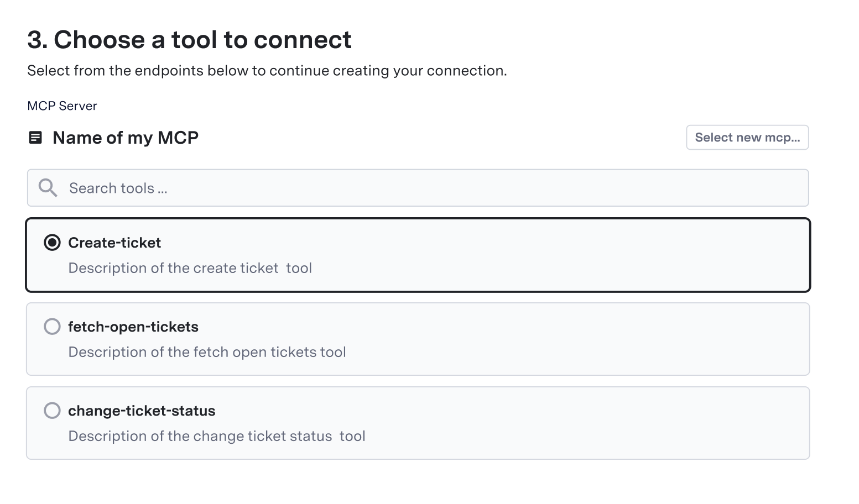Click the fetch-open-tickets selection card
Screen dimensions: 859x504
418,339
